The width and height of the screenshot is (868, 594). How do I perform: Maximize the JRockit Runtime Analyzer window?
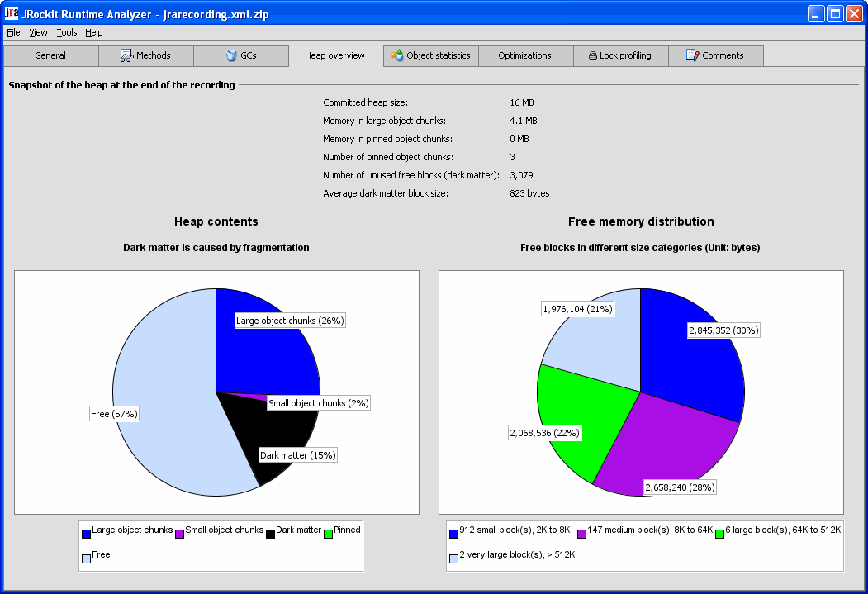point(835,13)
